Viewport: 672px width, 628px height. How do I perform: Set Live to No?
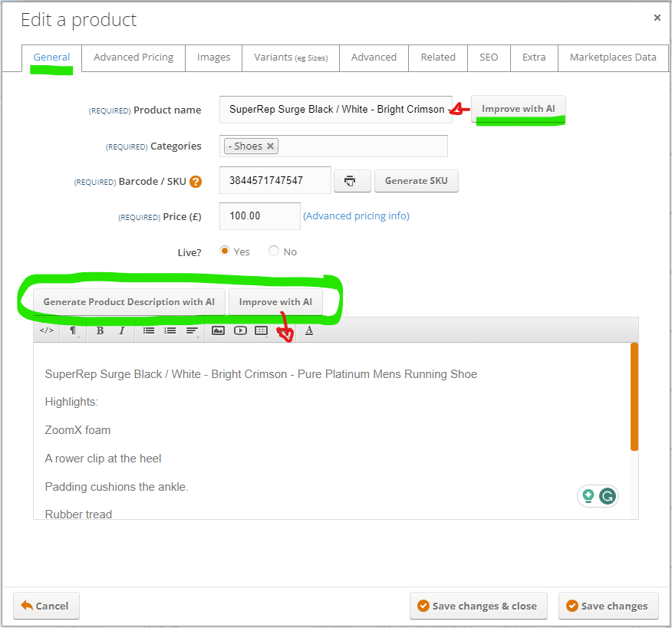(274, 251)
